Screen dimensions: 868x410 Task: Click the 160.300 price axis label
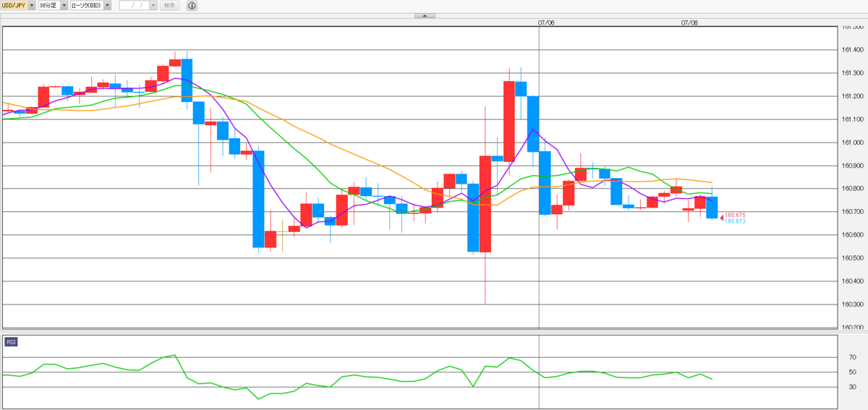click(x=852, y=304)
